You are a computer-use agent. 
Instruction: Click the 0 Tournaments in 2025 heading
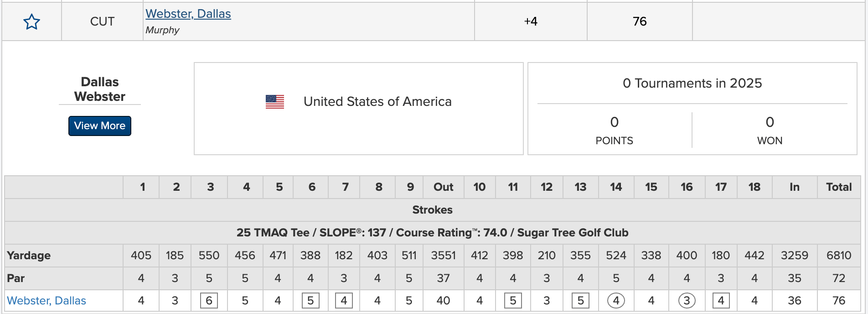692,83
